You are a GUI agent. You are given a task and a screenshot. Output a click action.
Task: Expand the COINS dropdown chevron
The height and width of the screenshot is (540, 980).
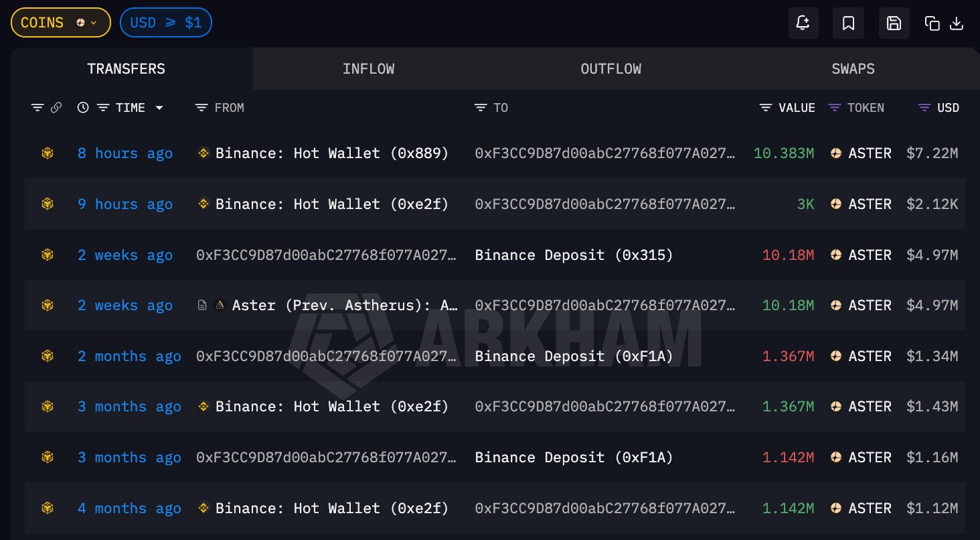pos(94,23)
